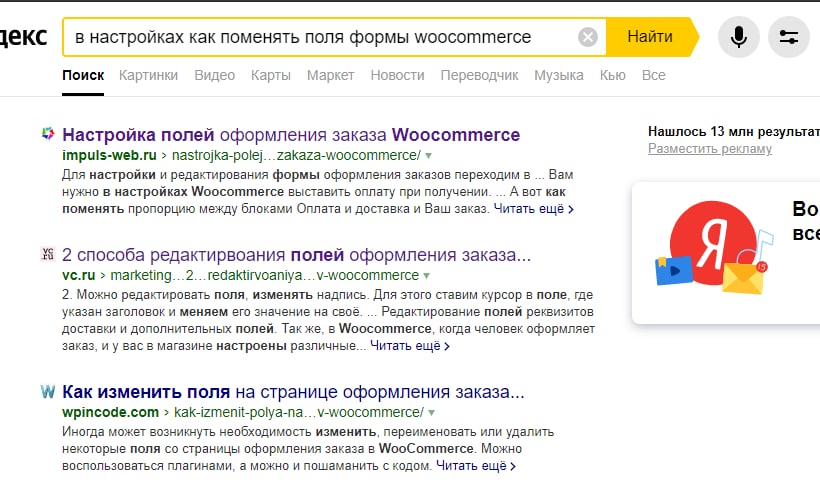Click the Разместить рекламу link

tap(710, 149)
